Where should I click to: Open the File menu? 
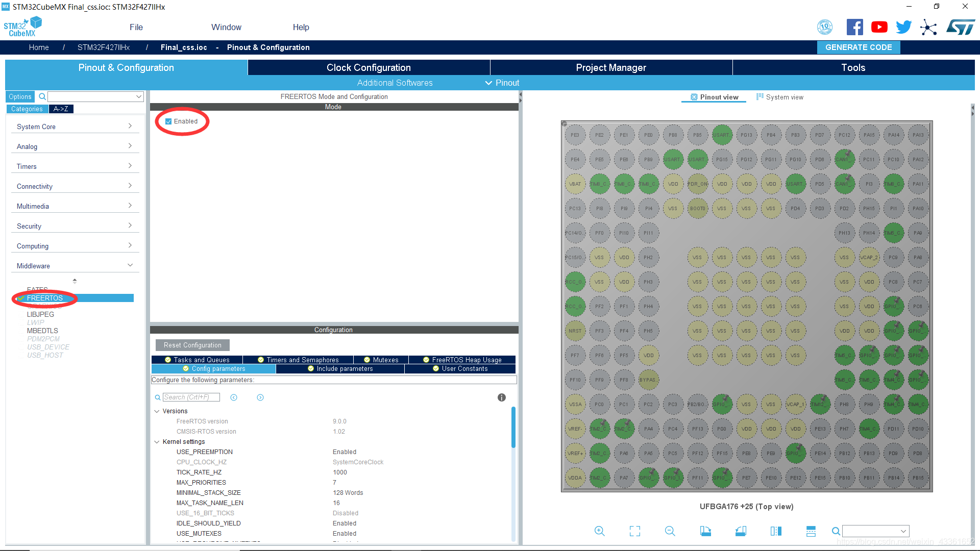136,27
